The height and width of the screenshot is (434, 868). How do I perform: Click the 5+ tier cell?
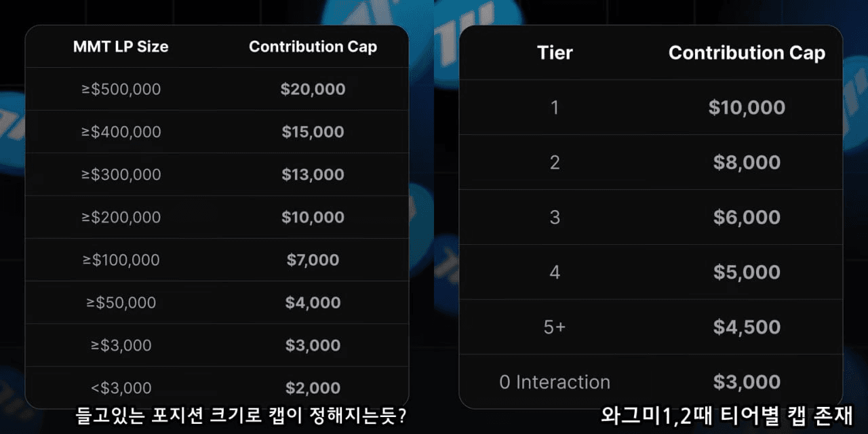pyautogui.click(x=555, y=328)
